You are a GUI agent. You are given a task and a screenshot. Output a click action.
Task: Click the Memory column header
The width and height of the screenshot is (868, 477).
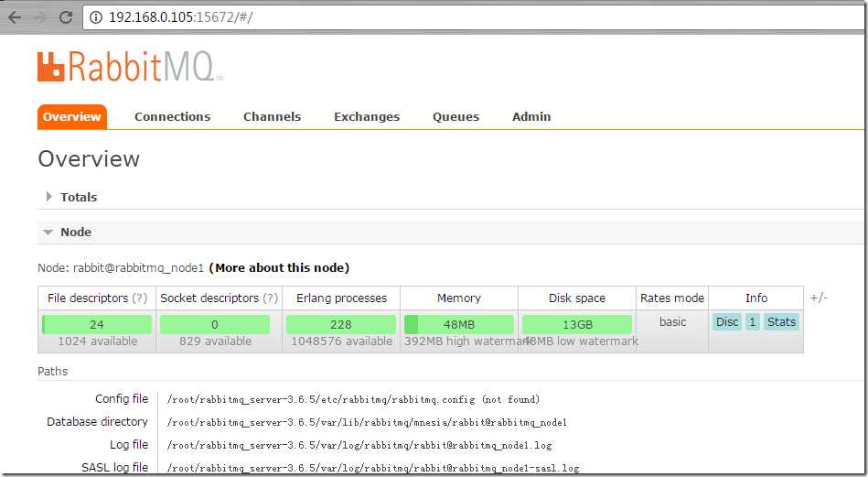[459, 298]
